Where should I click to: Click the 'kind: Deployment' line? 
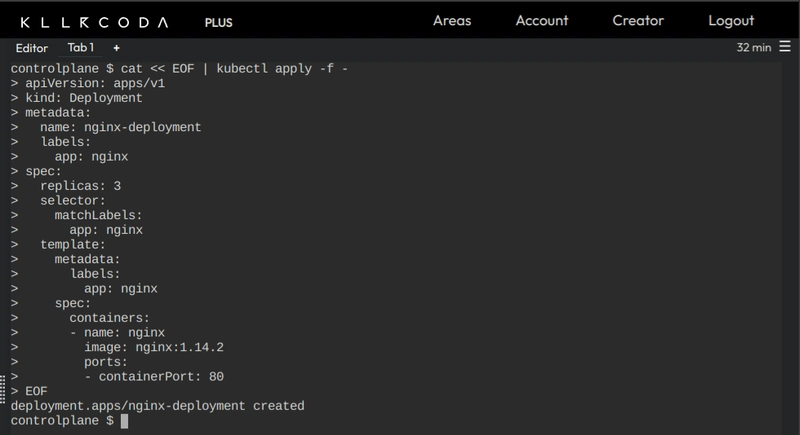tap(84, 98)
